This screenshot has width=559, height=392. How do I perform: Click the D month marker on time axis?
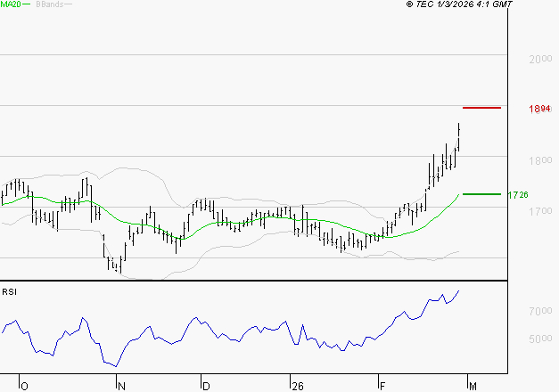click(206, 387)
